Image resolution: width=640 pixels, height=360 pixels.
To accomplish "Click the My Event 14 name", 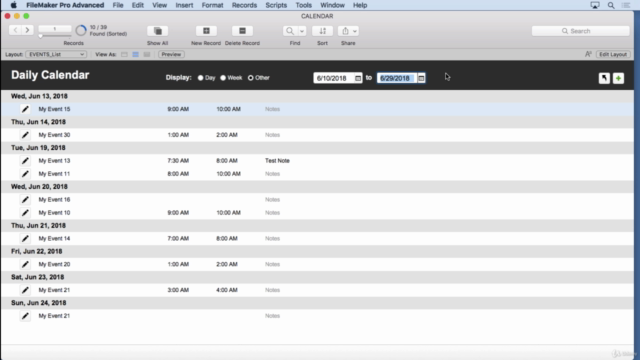I will [54, 238].
